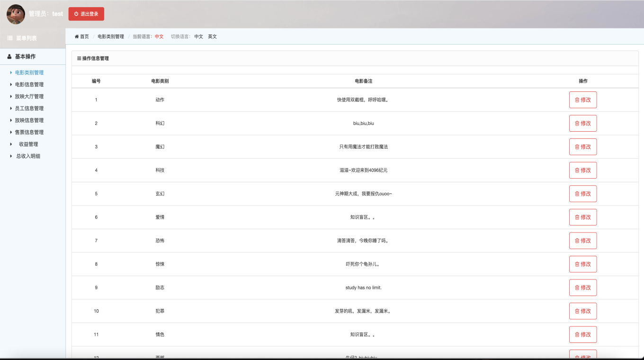Click the 修改 button for the 犯罪 row
This screenshot has width=644, height=360.
coord(583,311)
